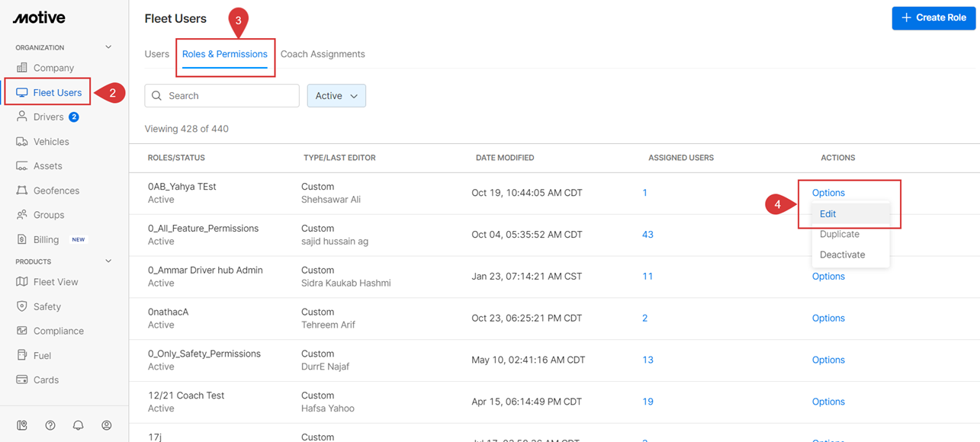Click the Fleet View map icon
Screen dimensions: 980x442
click(x=22, y=282)
